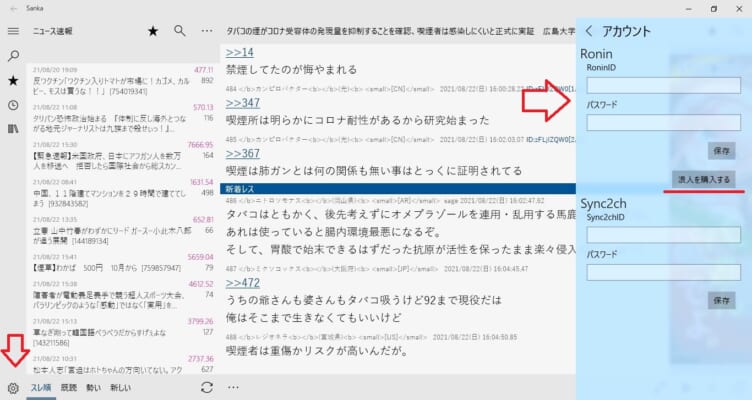Favorite the ニュース速報 board with the header star

(x=153, y=32)
